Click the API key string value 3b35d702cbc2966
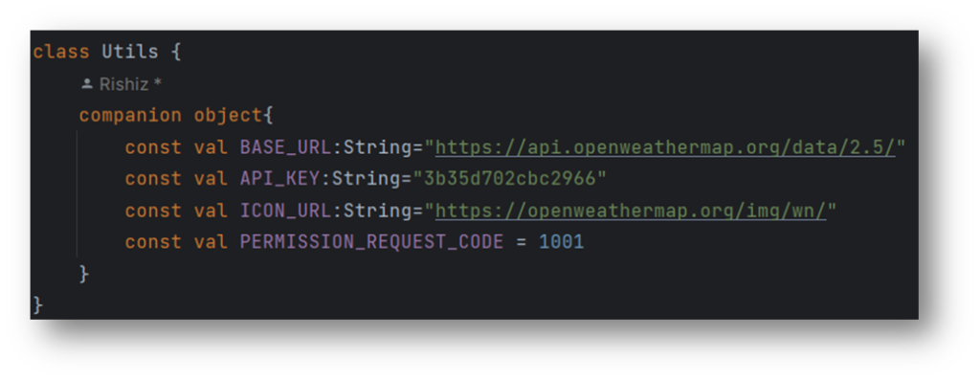 tap(509, 180)
